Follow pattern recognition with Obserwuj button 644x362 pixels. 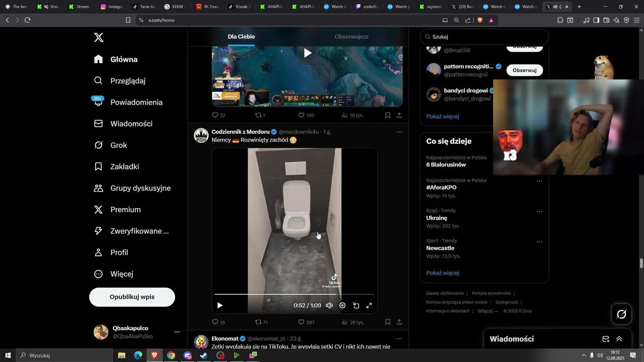click(x=524, y=70)
